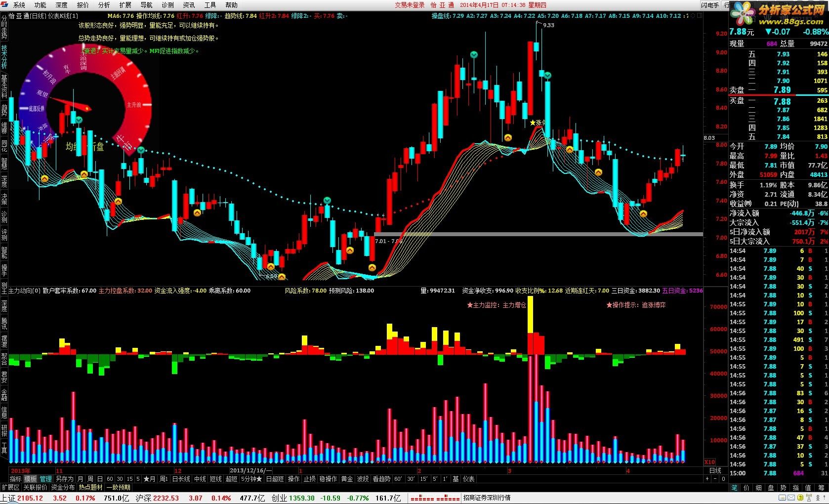Open the 功能 menu
The image size is (829, 504).
[40, 5]
